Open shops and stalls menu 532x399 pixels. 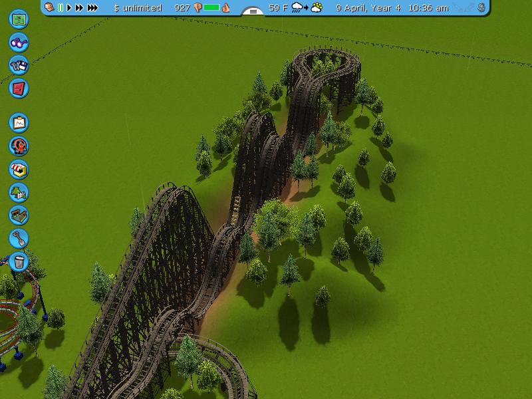coord(19,169)
